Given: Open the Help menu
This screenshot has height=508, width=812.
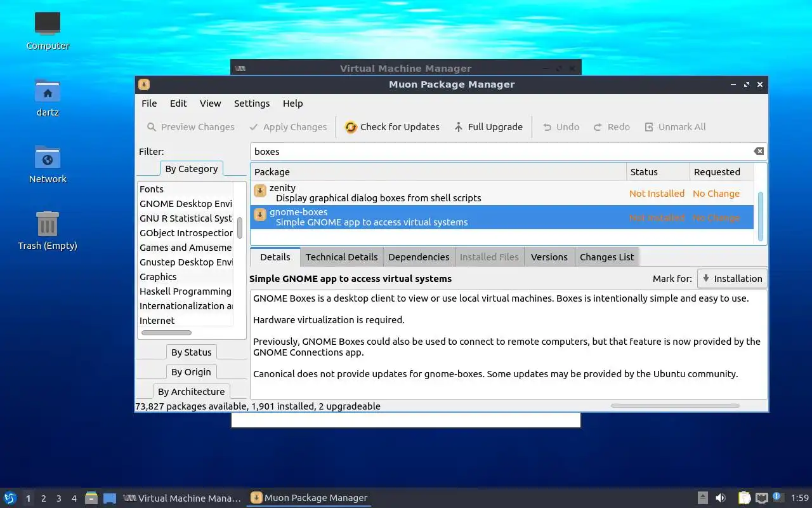Looking at the screenshot, I should (x=292, y=104).
